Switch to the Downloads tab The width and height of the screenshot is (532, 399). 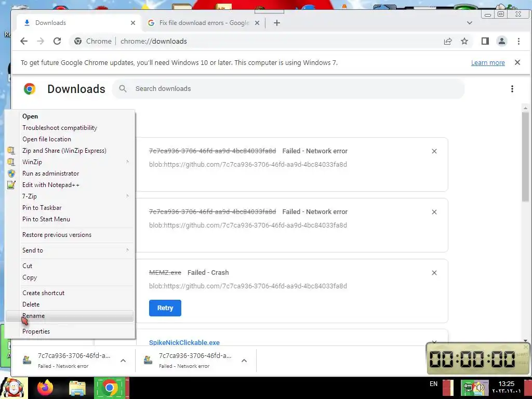(79, 23)
